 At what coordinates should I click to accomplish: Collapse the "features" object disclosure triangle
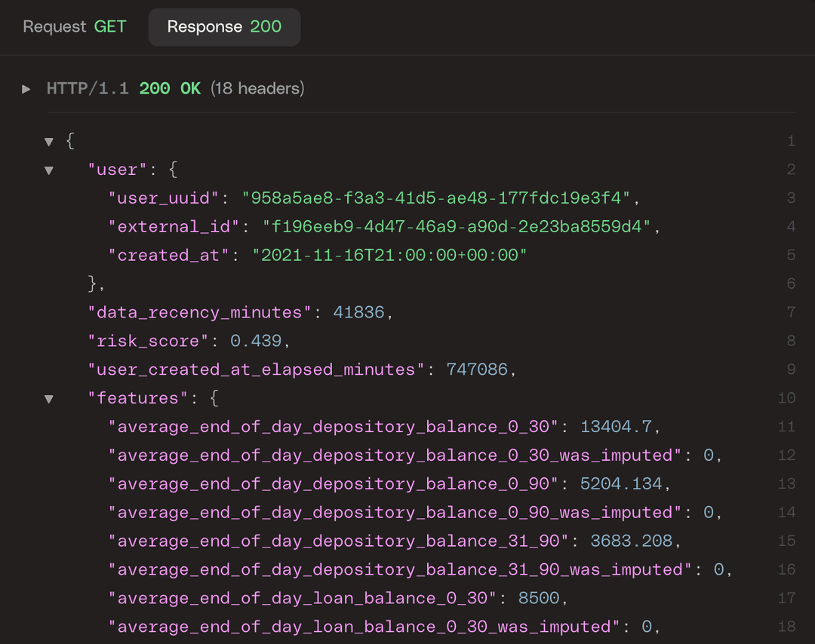(x=48, y=398)
